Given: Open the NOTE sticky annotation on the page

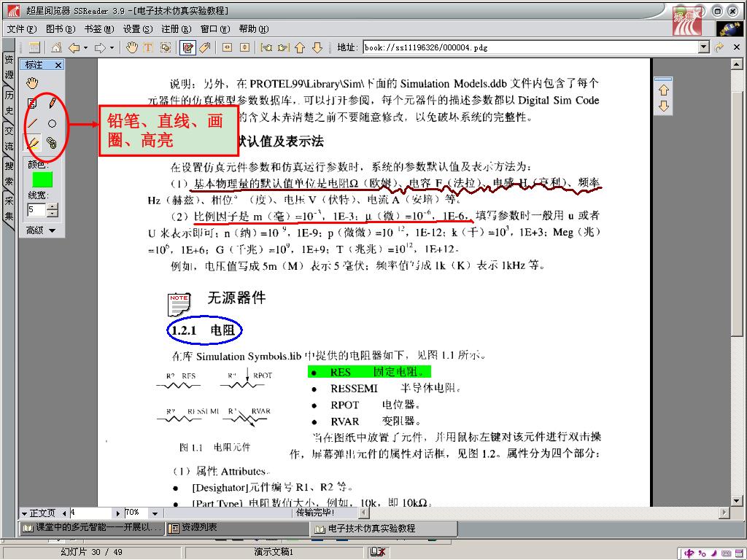Looking at the screenshot, I should (179, 305).
